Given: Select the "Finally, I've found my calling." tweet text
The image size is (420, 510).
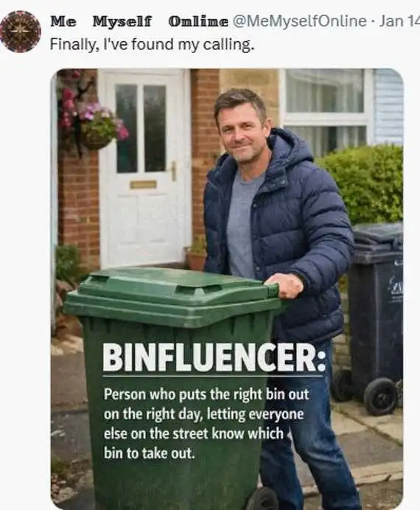Looking at the screenshot, I should 152,44.
